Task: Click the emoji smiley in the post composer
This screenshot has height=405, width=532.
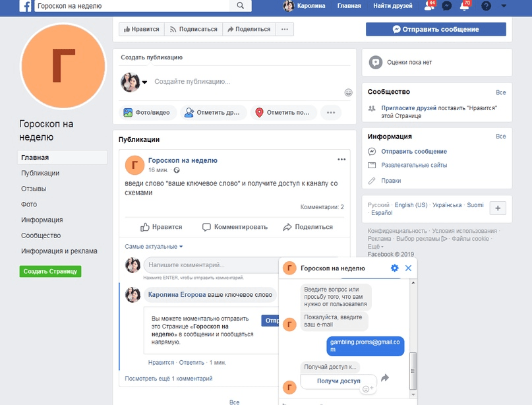Action: 348,93
